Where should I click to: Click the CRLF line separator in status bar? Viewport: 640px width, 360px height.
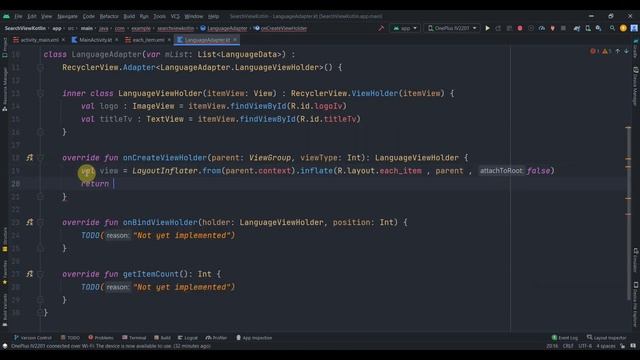[568, 346]
